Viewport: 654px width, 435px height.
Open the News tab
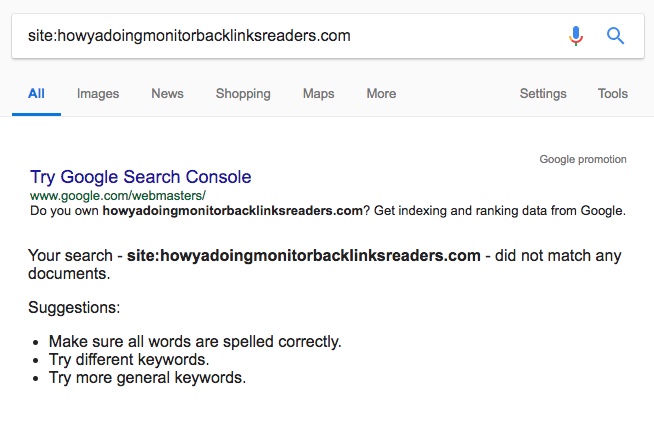click(x=167, y=93)
